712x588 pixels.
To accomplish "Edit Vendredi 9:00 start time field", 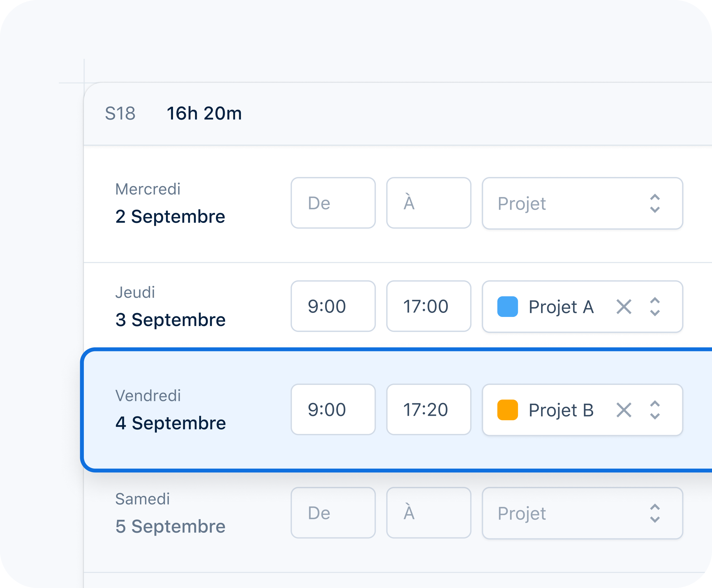I will point(333,410).
